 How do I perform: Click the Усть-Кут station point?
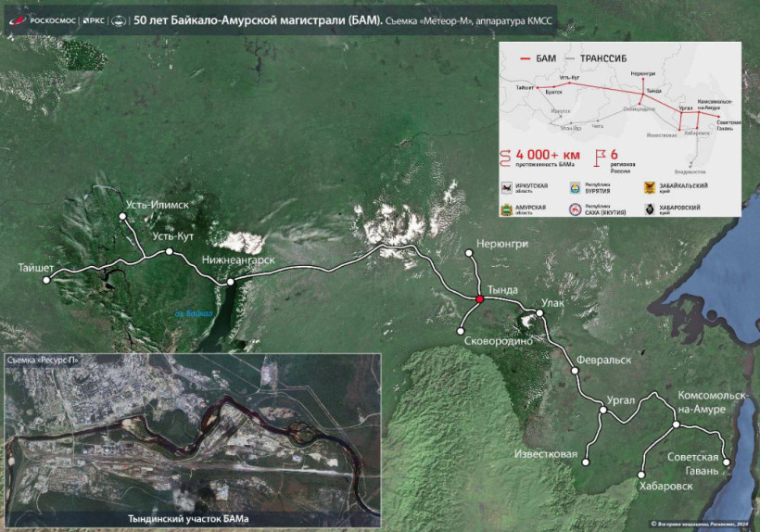click(x=169, y=251)
